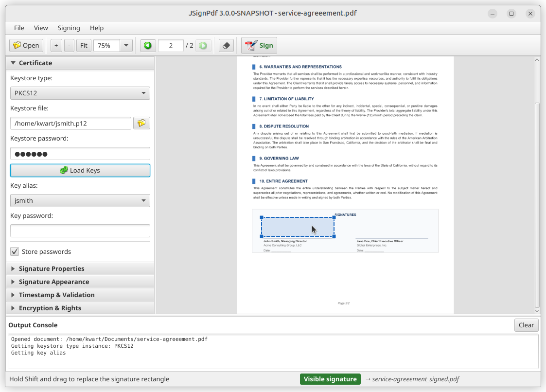Go to previous page green arrow

point(148,45)
